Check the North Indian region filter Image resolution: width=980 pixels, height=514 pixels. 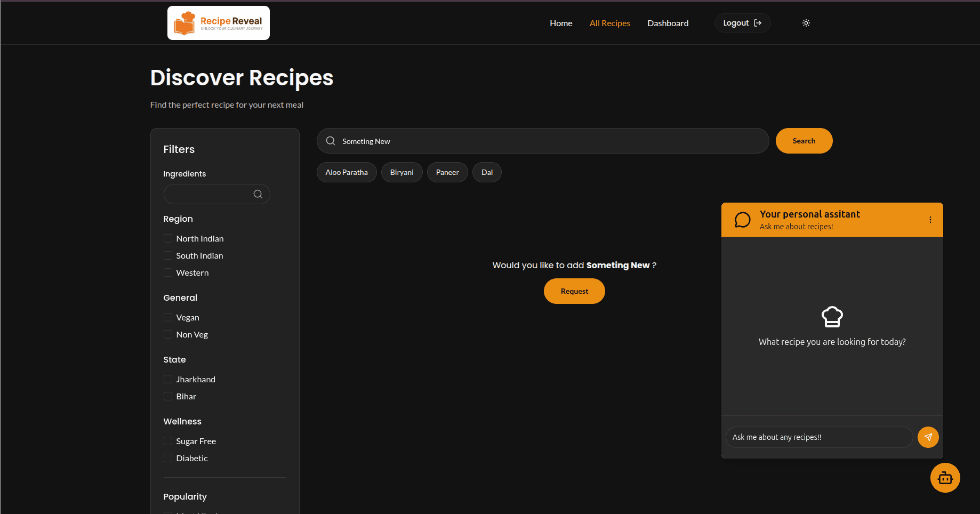168,238
